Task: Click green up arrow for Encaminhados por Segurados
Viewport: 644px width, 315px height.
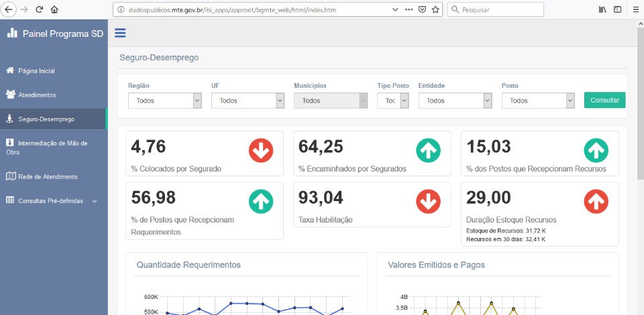Action: [x=429, y=150]
